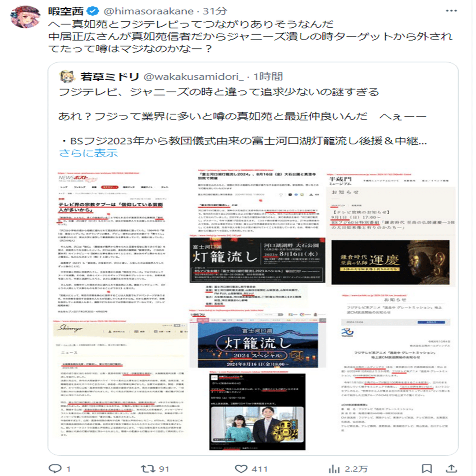Open @himasoraakane handle link
The width and height of the screenshot is (476, 476).
pyautogui.click(x=149, y=11)
